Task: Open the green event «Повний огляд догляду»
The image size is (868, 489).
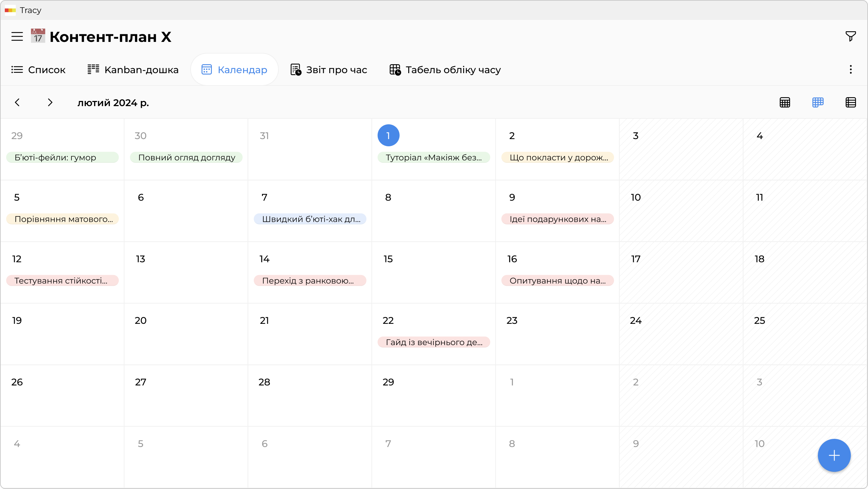Action: pyautogui.click(x=186, y=157)
